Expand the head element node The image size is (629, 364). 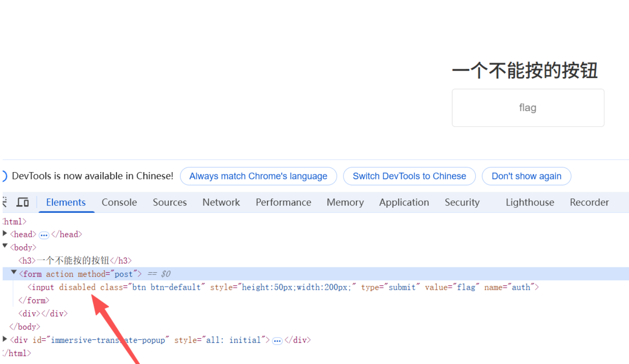click(x=5, y=234)
